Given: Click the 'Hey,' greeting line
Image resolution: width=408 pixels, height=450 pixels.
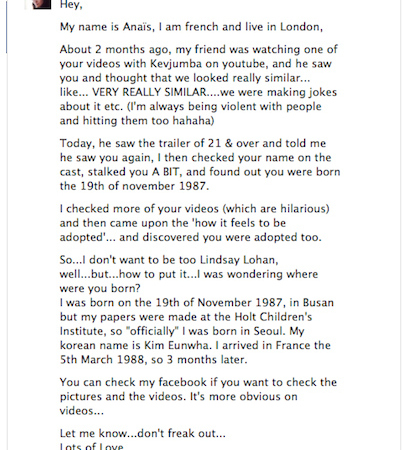Looking at the screenshot, I should coord(71,5).
